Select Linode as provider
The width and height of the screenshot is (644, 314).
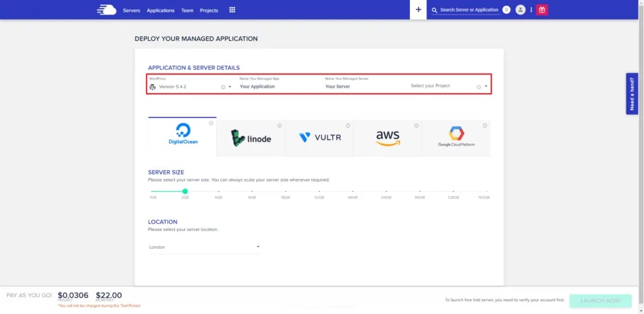251,139
